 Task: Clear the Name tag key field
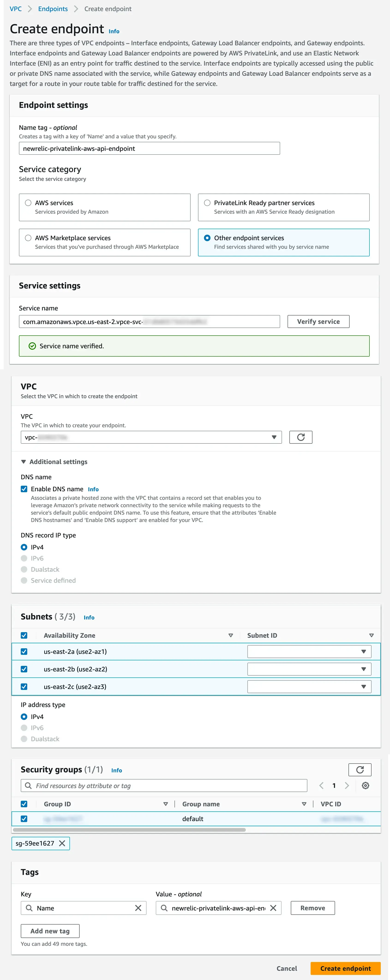(138, 908)
